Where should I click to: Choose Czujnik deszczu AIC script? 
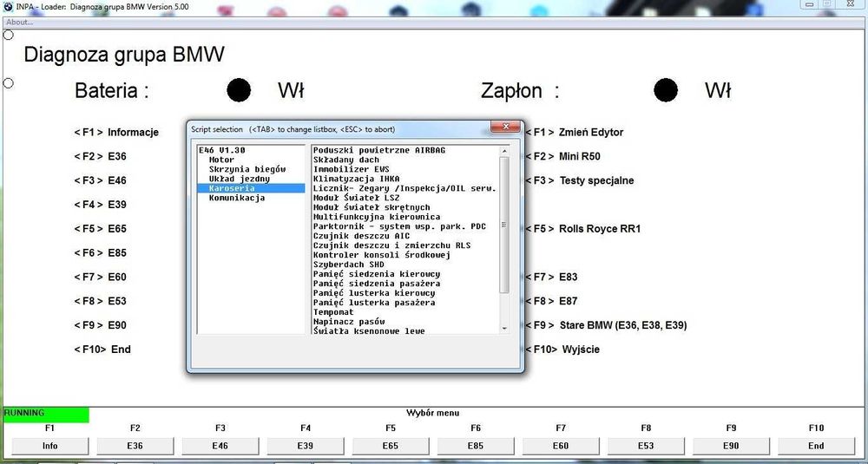pos(361,236)
